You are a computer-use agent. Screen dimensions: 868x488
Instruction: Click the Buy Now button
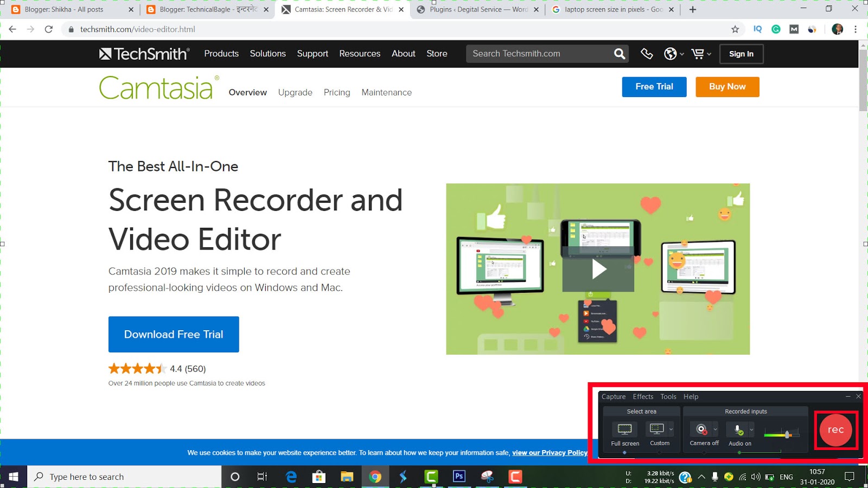point(727,87)
